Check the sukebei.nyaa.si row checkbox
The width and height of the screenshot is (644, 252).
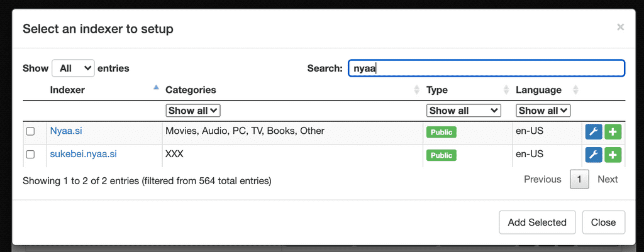click(x=30, y=155)
